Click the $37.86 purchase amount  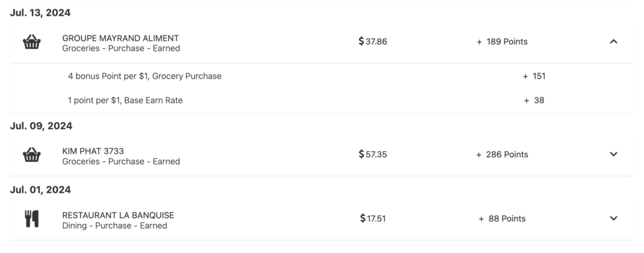coord(372,42)
